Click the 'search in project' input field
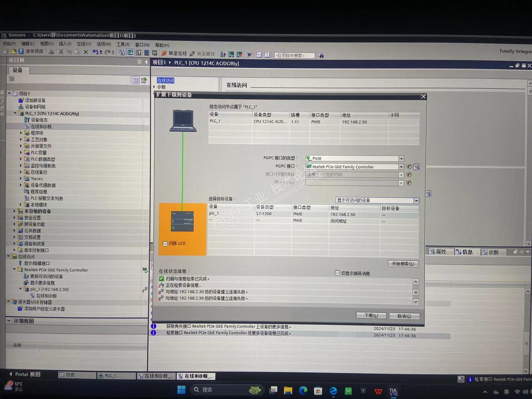This screenshot has width=532, height=399. tap(294, 55)
